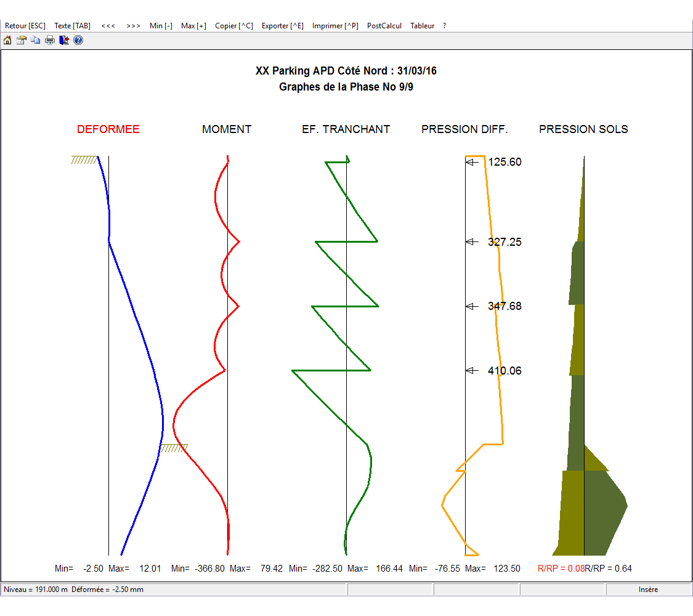Open the PostCalcul menu
Screen dimensions: 693x616
pos(384,26)
